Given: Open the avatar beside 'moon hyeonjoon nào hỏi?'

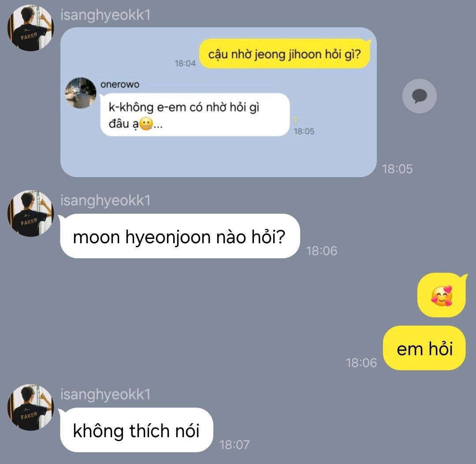Looking at the screenshot, I should pyautogui.click(x=30, y=213).
